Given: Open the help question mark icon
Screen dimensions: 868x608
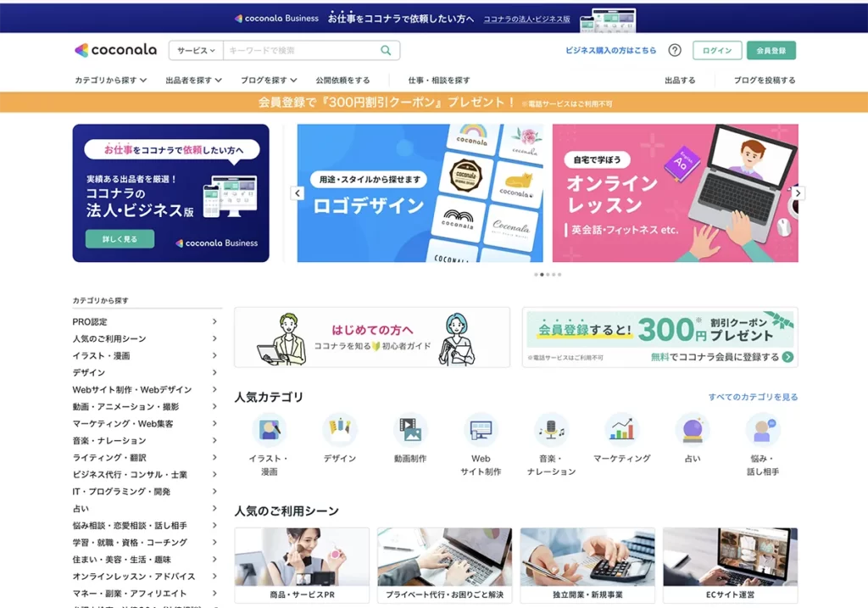Looking at the screenshot, I should click(x=674, y=50).
